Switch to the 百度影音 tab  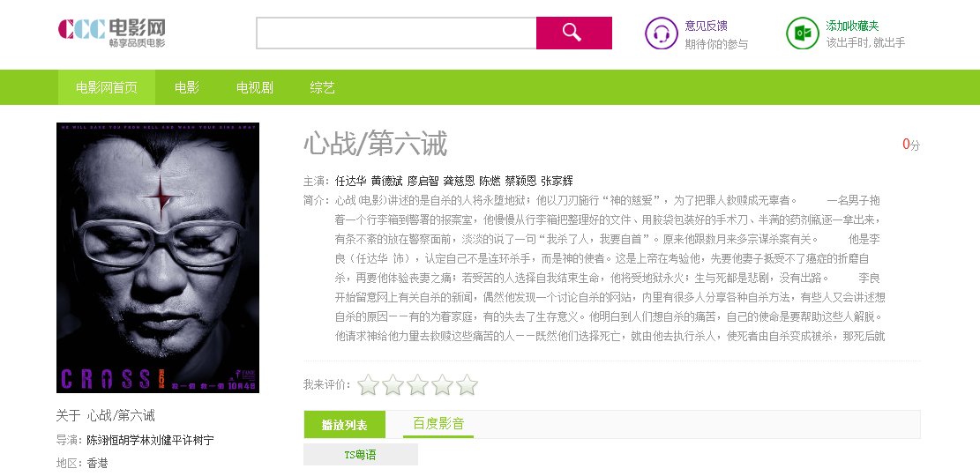point(438,424)
